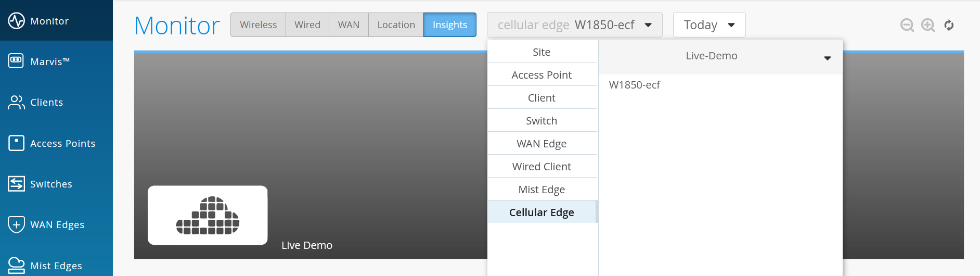Screen dimensions: 980x276
Task: Zoom in with the plus magnifier
Action: [x=928, y=25]
